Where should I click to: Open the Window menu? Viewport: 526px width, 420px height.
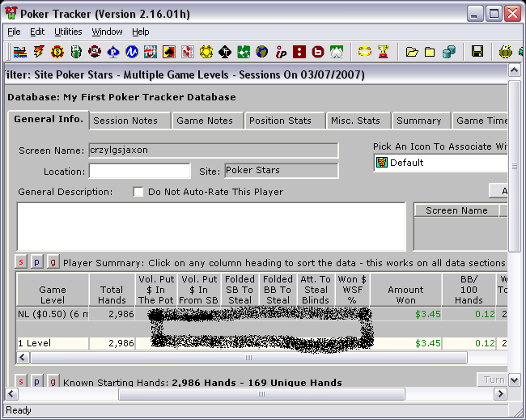107,32
